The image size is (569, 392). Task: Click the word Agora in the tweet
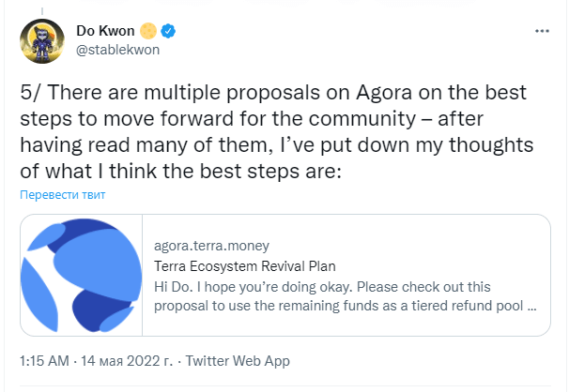[384, 93]
